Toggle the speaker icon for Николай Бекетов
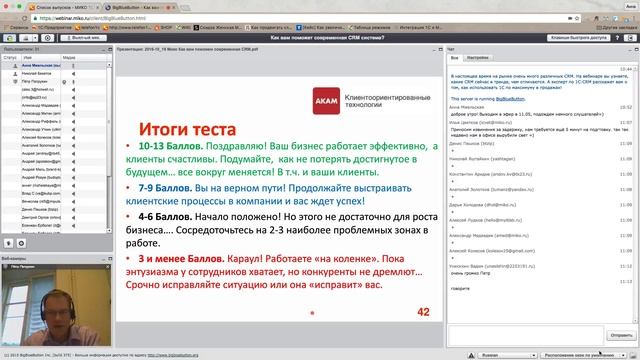Viewport: 640px width, 360px height. [73, 74]
